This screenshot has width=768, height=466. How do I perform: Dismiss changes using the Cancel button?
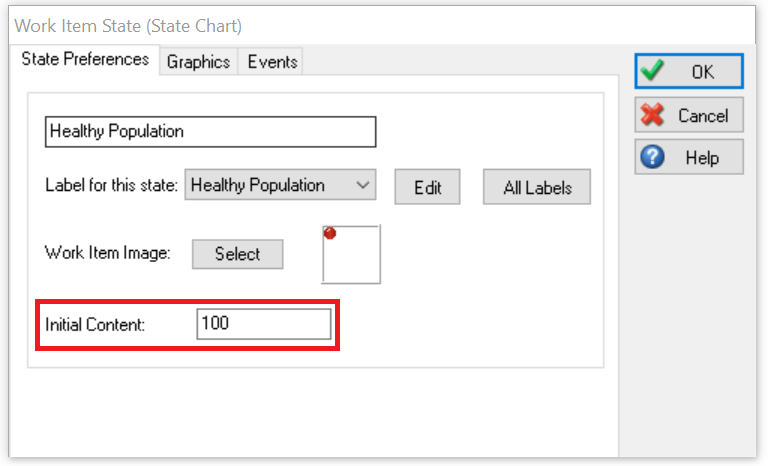tap(689, 115)
